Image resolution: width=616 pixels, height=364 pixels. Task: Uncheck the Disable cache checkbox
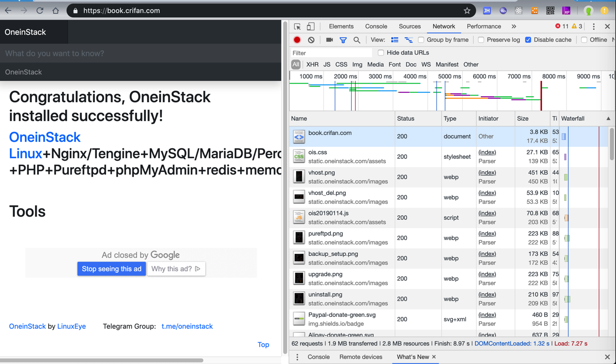pyautogui.click(x=528, y=40)
